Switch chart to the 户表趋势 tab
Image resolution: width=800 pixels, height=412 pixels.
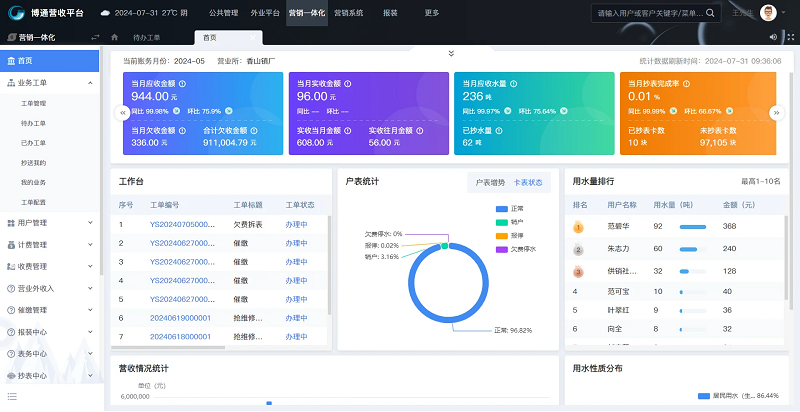point(490,183)
